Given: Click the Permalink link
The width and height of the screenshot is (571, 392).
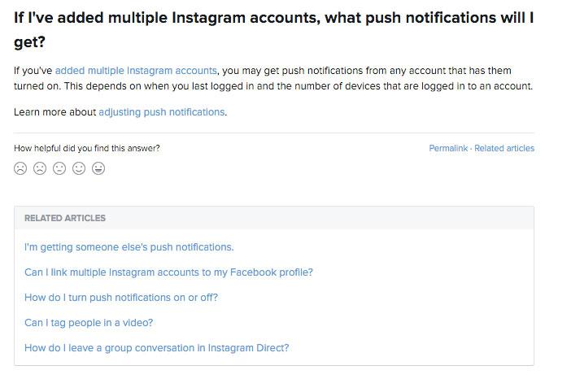Looking at the screenshot, I should click(x=448, y=148).
